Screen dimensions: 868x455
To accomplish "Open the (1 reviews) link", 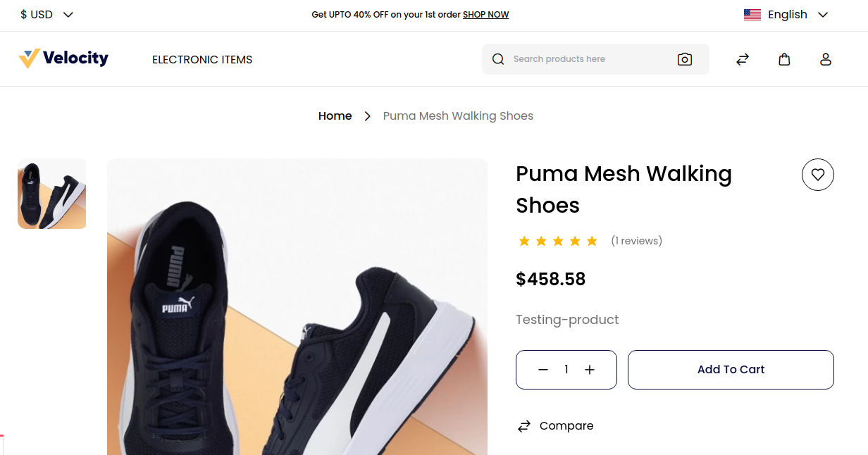I will pyautogui.click(x=636, y=241).
